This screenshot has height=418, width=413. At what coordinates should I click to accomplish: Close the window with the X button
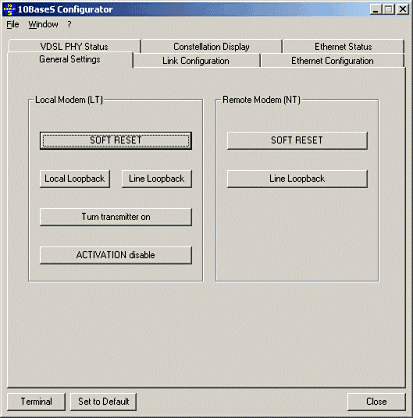pyautogui.click(x=403, y=9)
